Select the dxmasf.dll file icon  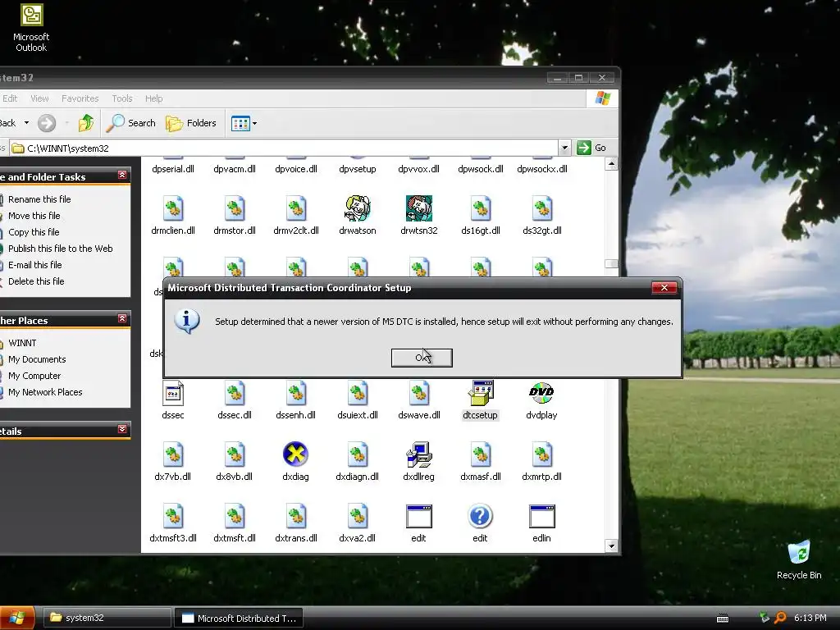point(481,454)
